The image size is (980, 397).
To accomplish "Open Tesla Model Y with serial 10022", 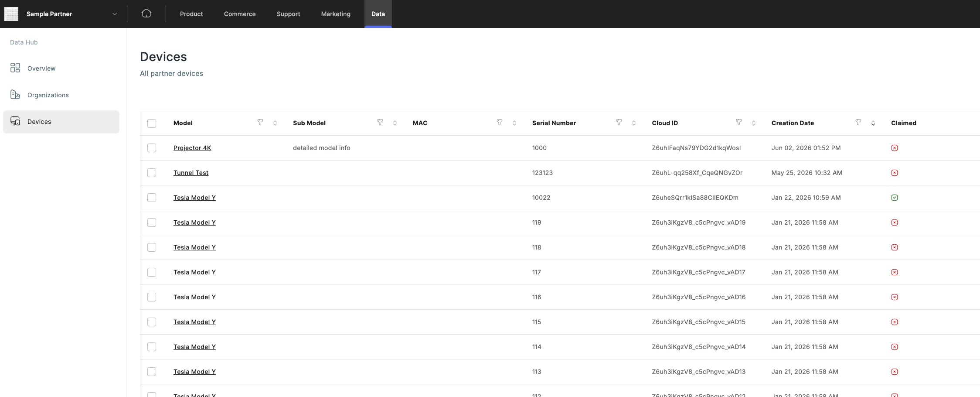I will point(194,198).
